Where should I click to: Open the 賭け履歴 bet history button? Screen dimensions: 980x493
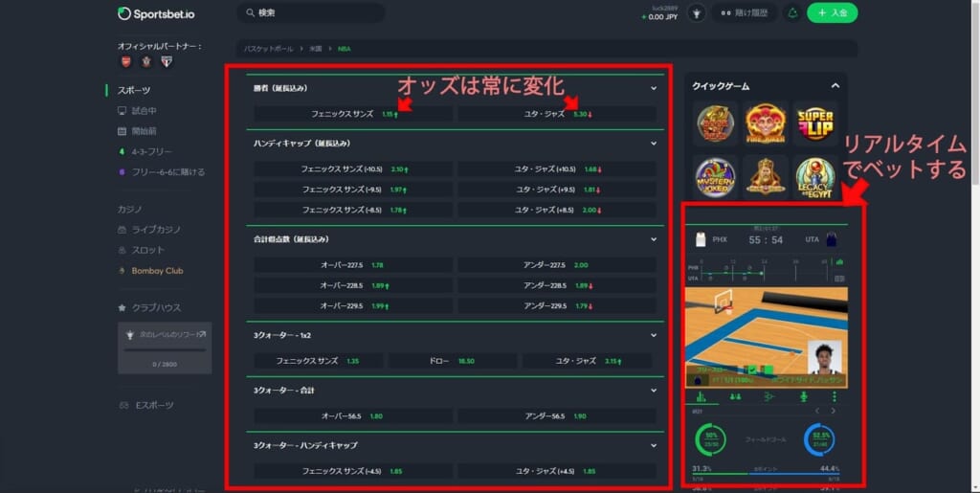tap(744, 13)
